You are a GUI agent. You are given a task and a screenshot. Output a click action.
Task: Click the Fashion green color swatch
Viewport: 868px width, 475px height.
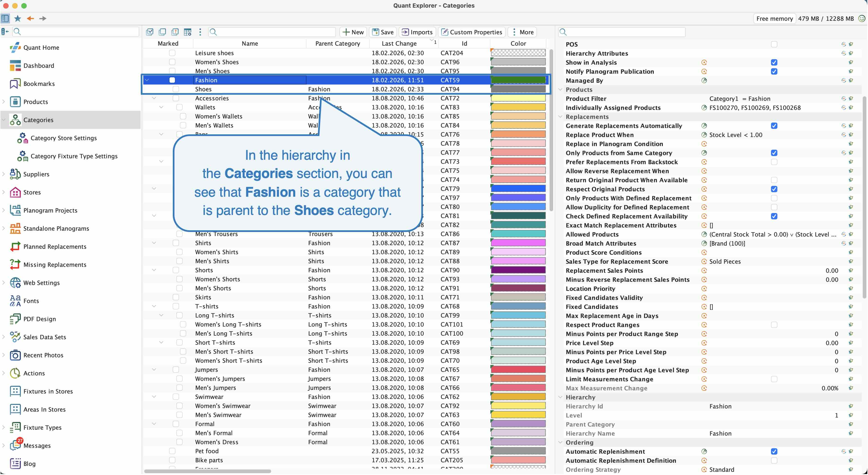[x=518, y=80]
